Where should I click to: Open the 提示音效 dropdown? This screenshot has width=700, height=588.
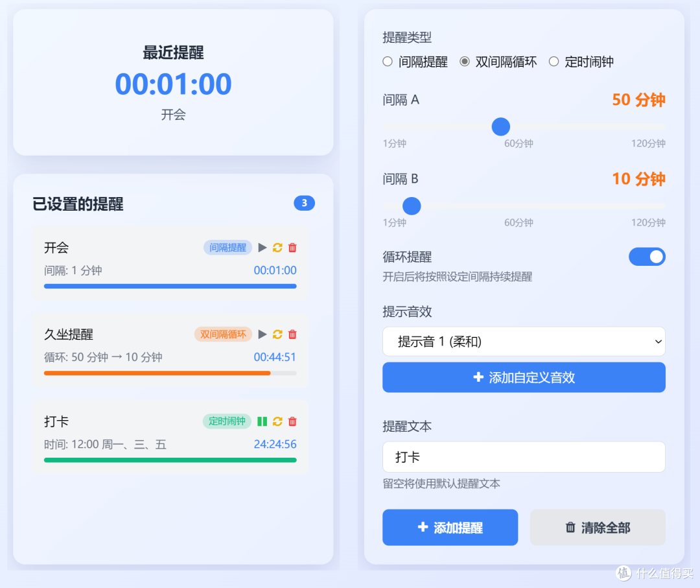point(524,342)
